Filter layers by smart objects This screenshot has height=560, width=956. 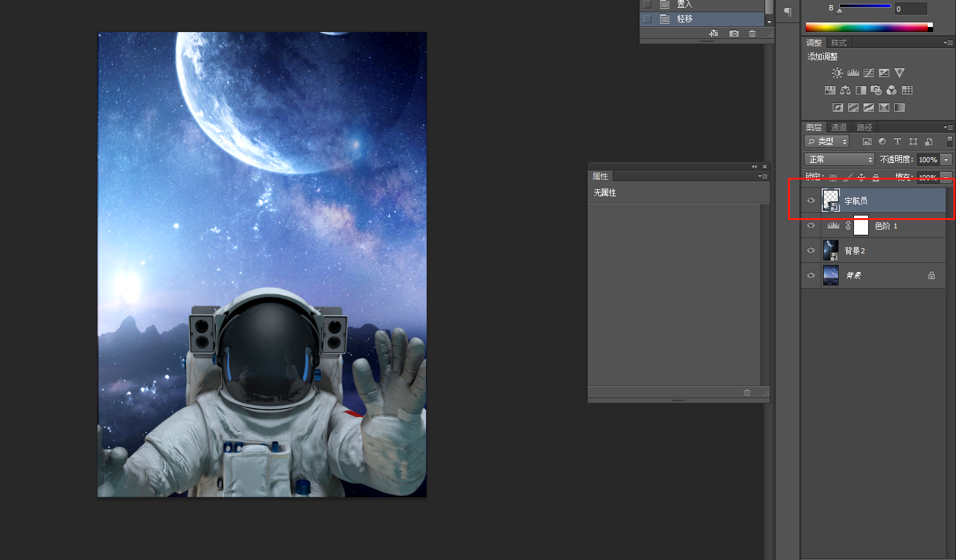tap(928, 142)
